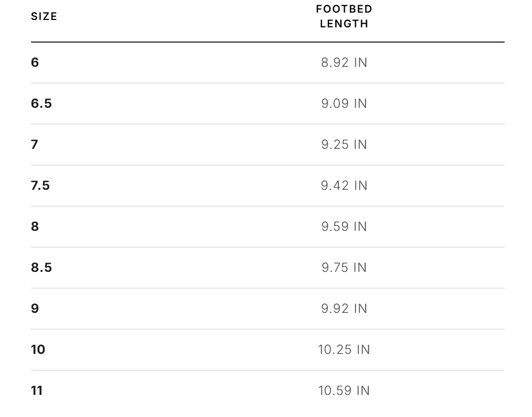The height and width of the screenshot is (417, 532).
Task: Click the 8.92 IN footbed value
Action: click(x=344, y=63)
